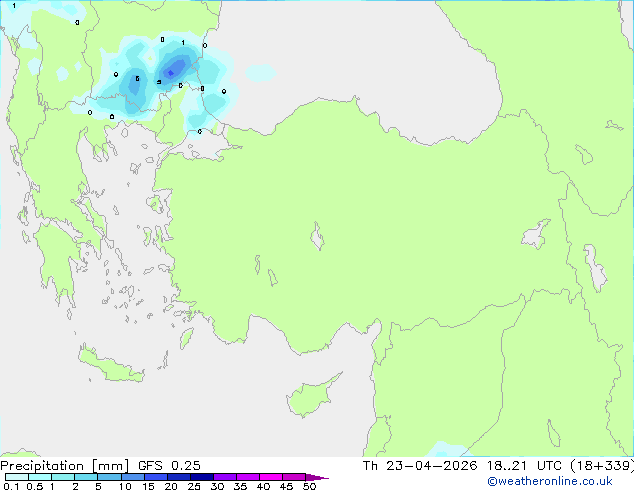
Task: Pick the 40–45 mm magenta legend swatch
Action: (x=271, y=477)
